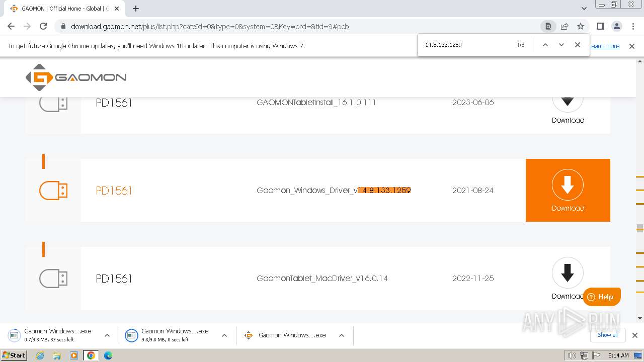Open the Windows Start menu
The width and height of the screenshot is (644, 362).
tap(14, 355)
